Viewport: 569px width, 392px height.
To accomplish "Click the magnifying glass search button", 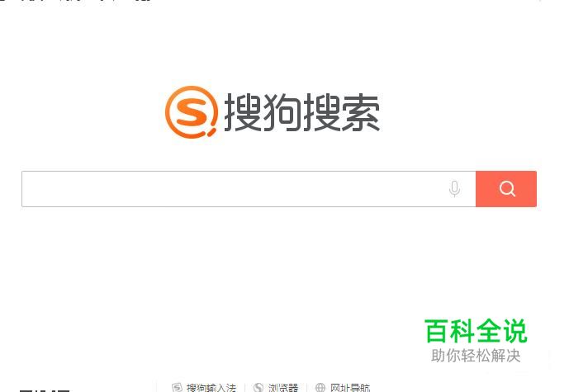I will 506,189.
